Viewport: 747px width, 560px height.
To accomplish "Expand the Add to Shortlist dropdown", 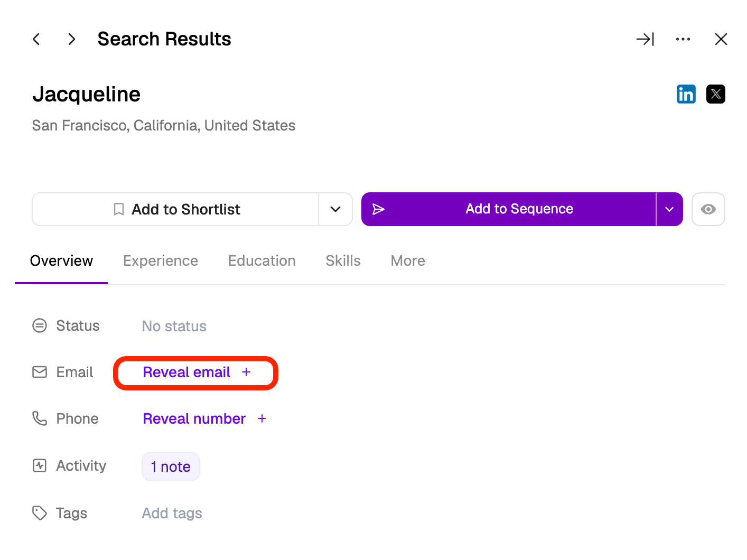I will tap(335, 209).
